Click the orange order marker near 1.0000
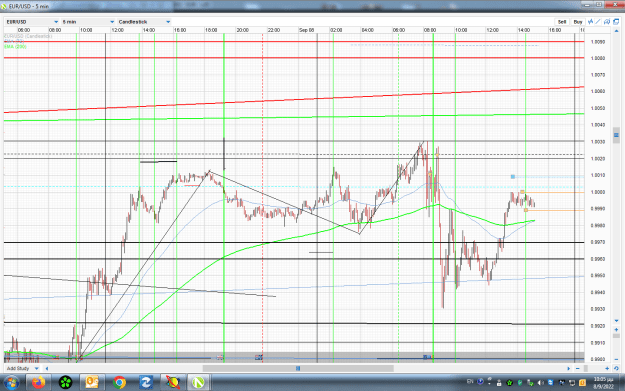The height and width of the screenshot is (391, 625). coord(522,192)
